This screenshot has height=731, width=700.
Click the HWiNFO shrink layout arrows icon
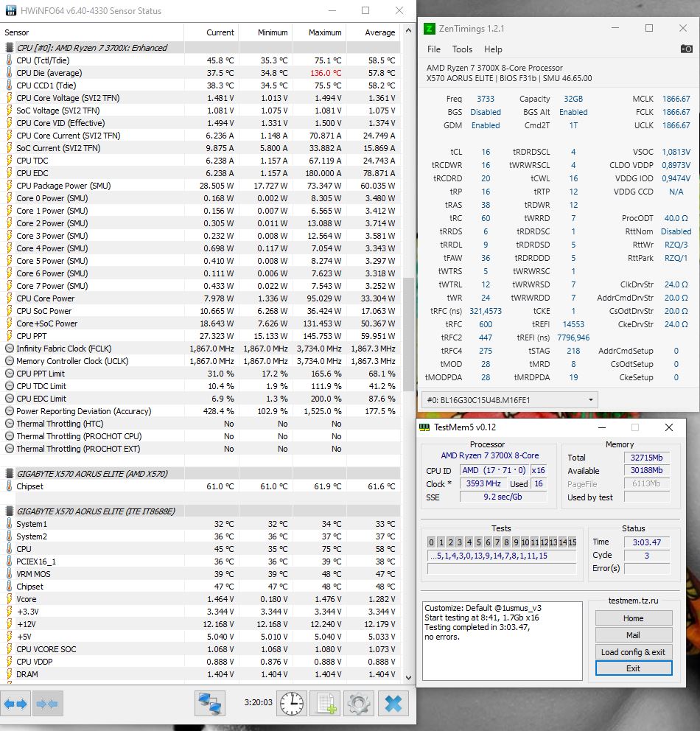coord(47,704)
